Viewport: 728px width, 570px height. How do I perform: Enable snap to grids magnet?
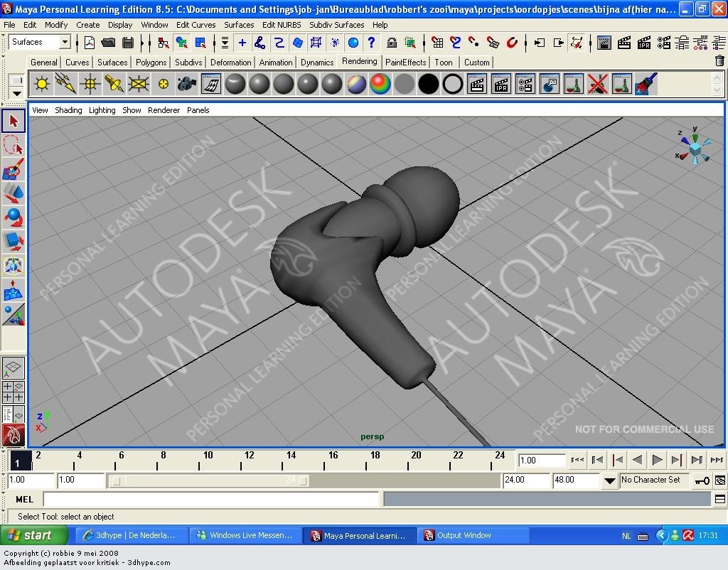[437, 43]
